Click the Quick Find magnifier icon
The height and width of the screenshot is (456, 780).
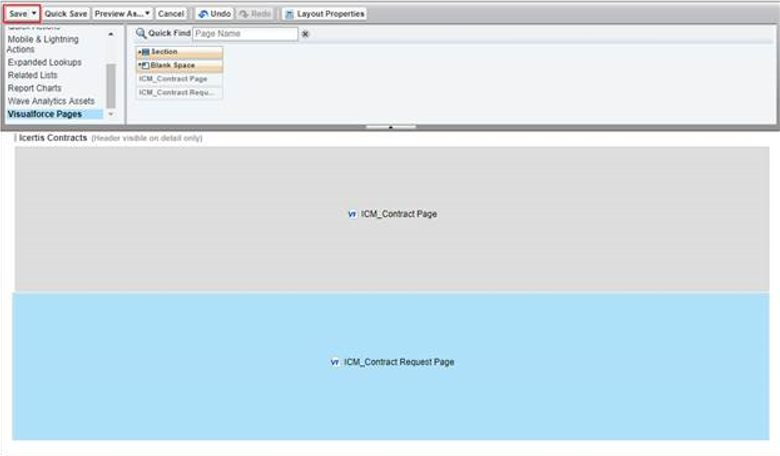point(141,34)
